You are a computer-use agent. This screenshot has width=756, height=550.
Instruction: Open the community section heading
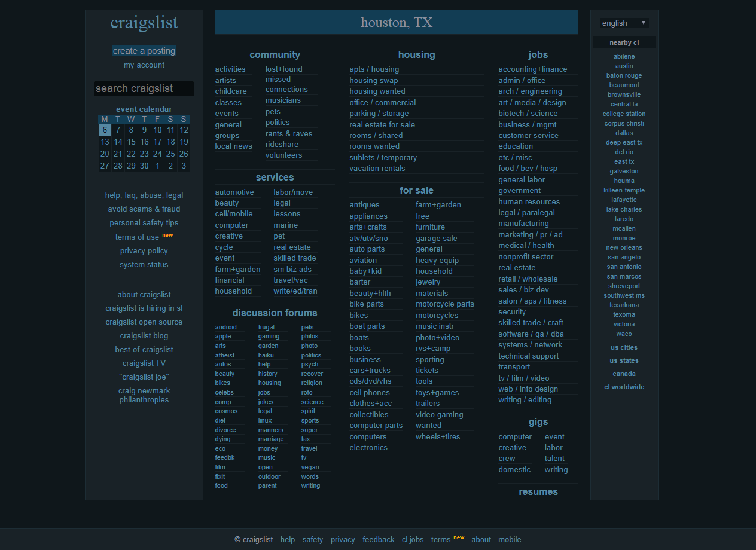275,54
